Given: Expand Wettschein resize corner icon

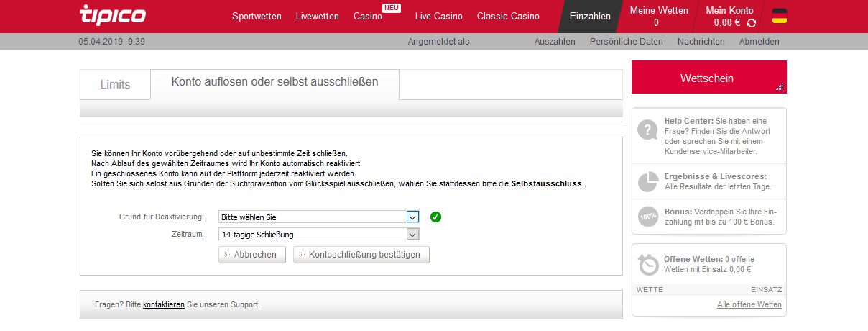Looking at the screenshot, I should [780, 86].
